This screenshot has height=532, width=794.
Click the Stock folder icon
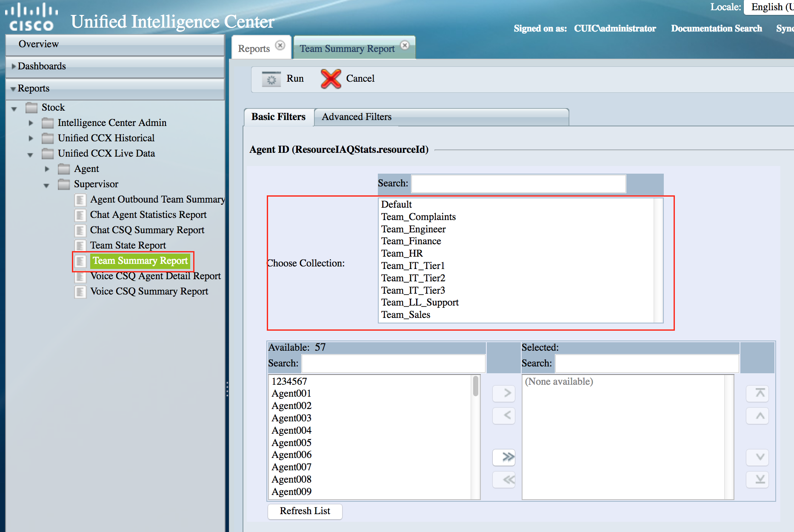pyautogui.click(x=31, y=108)
